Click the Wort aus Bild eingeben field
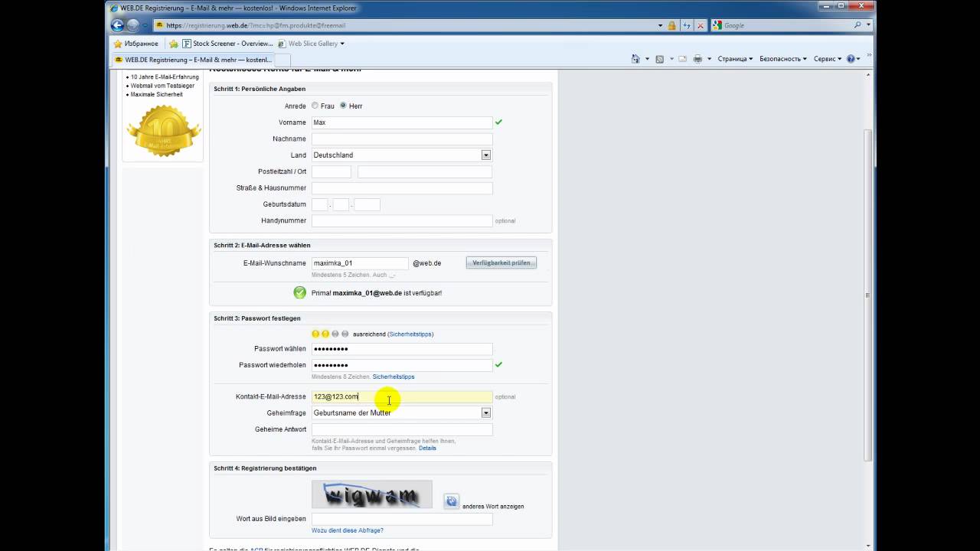 (x=402, y=519)
